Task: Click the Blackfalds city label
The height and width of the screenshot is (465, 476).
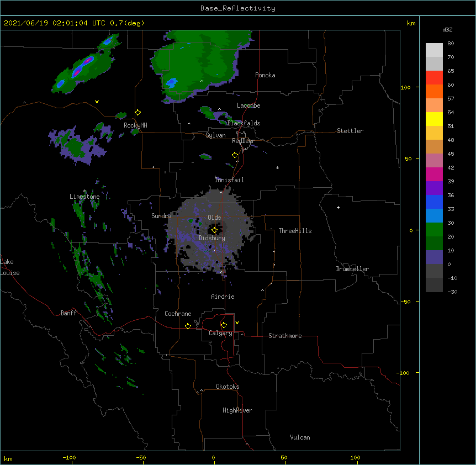Action: (244, 123)
